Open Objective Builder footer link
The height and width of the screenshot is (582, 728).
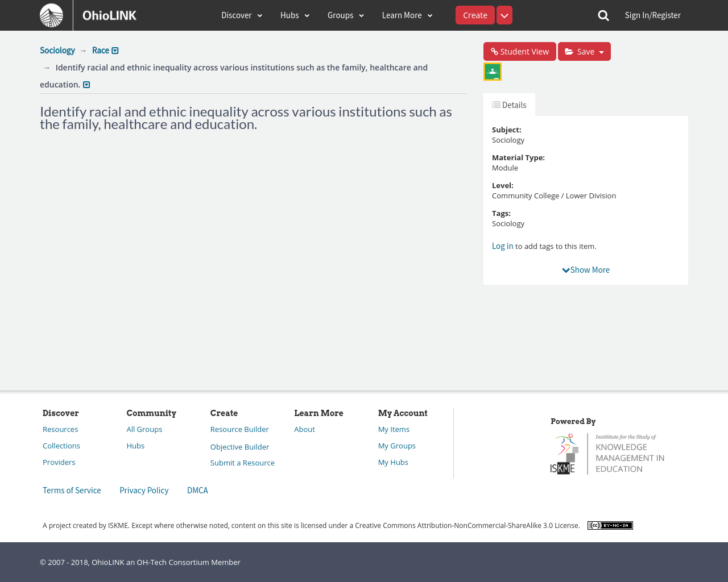click(x=239, y=447)
